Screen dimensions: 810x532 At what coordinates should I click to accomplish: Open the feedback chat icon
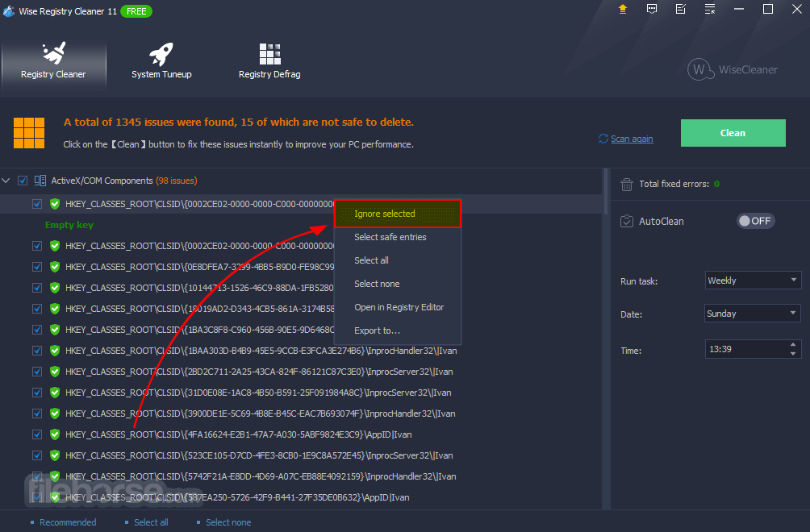coord(651,9)
